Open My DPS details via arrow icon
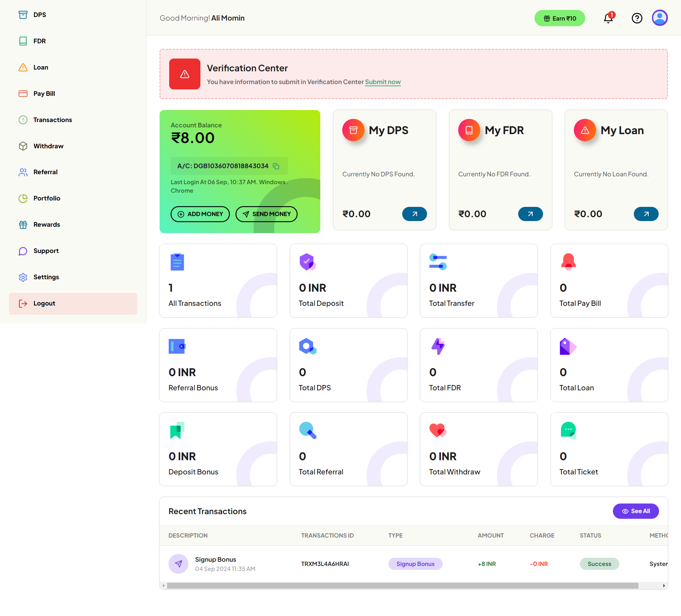 click(x=414, y=214)
